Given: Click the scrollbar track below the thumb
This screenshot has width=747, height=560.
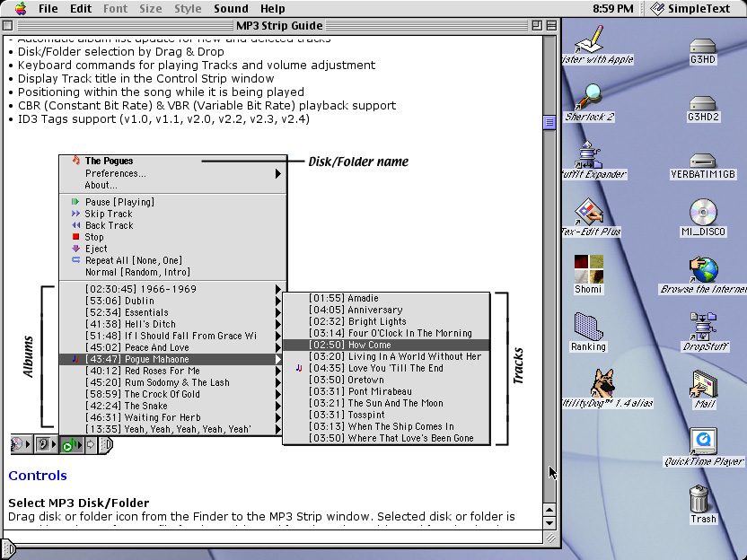Looking at the screenshot, I should click(549, 314).
